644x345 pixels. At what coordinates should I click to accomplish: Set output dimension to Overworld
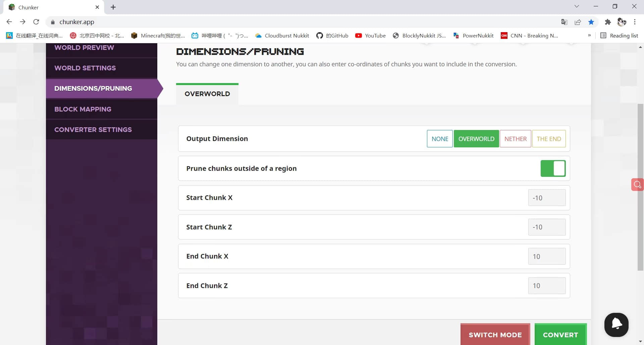point(476,139)
